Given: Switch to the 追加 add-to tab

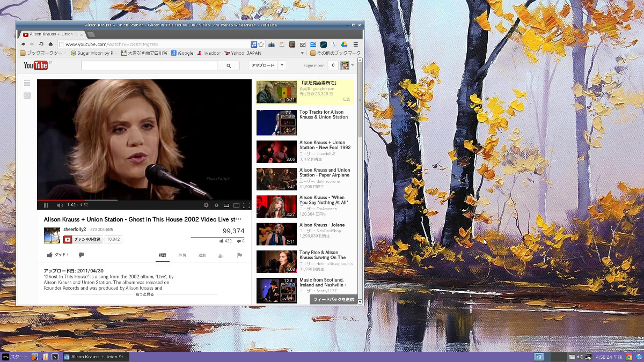Looking at the screenshot, I should [202, 255].
